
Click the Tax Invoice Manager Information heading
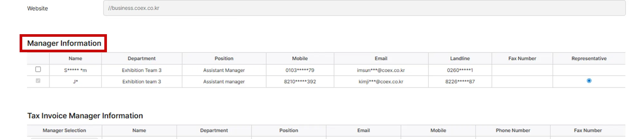[85, 115]
